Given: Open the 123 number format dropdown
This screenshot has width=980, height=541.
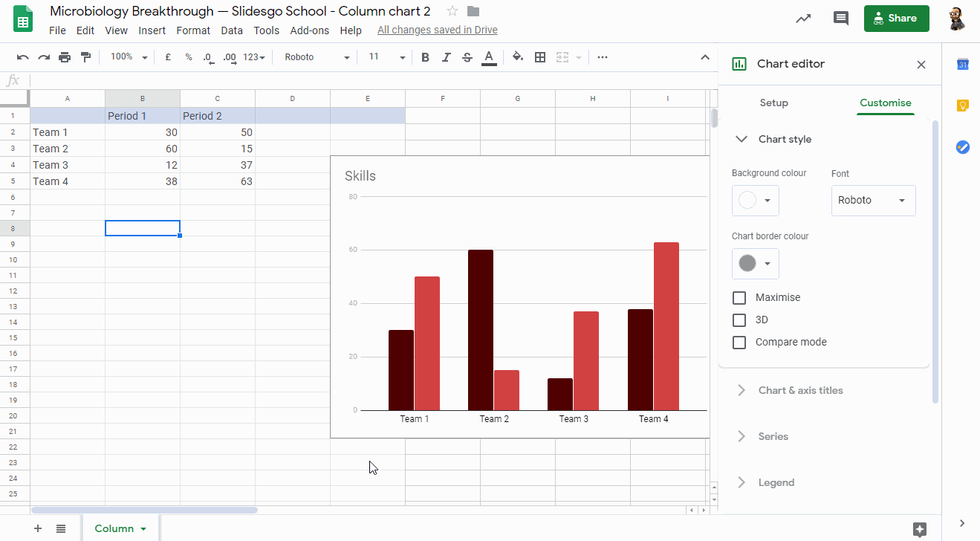Looking at the screenshot, I should pyautogui.click(x=255, y=57).
